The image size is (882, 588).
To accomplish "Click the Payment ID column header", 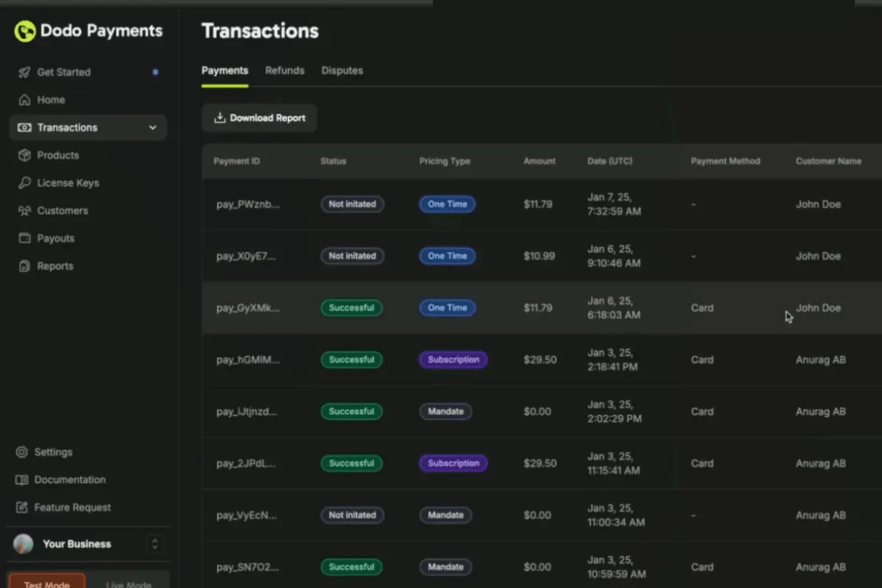I will click(x=237, y=161).
